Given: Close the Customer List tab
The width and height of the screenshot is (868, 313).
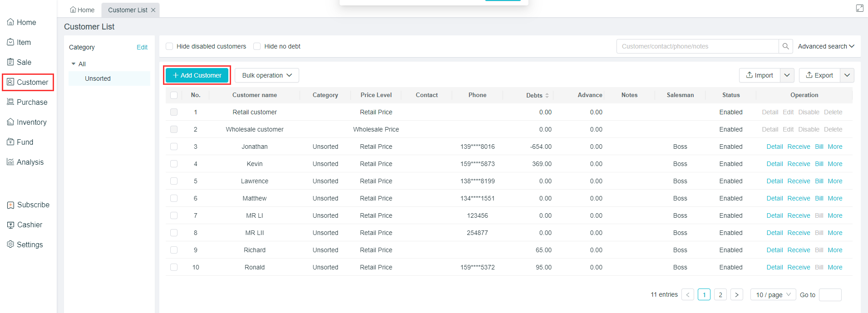Looking at the screenshot, I should 153,10.
